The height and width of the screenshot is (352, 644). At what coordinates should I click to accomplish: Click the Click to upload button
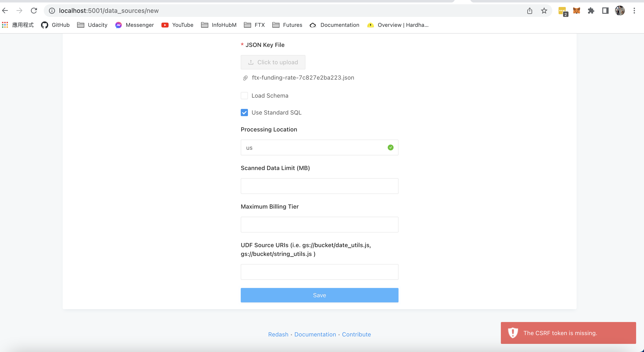point(273,62)
